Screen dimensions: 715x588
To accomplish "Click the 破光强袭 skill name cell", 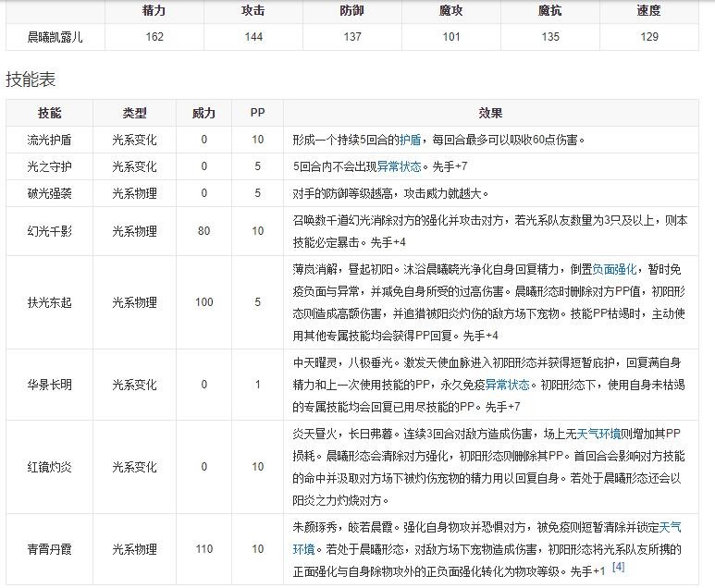I will (49, 193).
